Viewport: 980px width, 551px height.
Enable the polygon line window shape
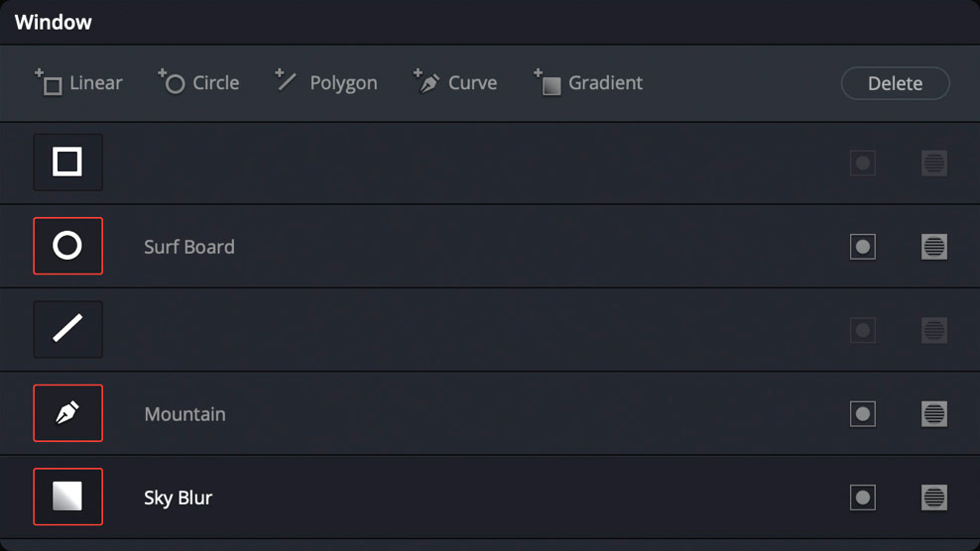coord(67,329)
